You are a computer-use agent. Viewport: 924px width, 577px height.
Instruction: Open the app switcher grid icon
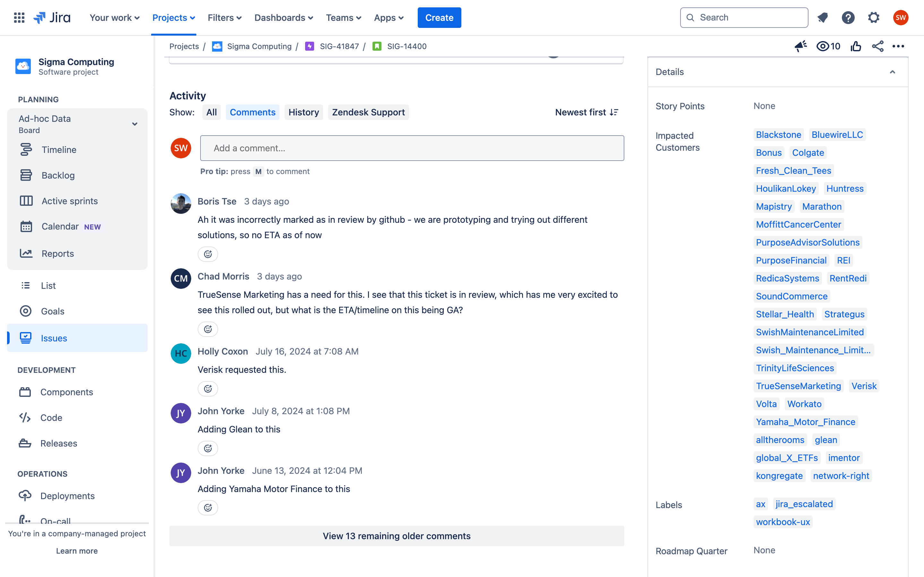point(19,18)
